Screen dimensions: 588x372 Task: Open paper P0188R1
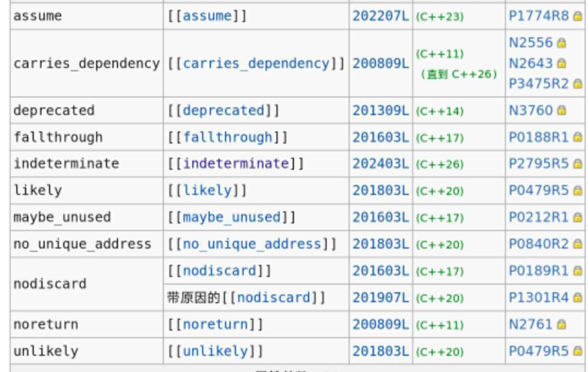coord(539,137)
